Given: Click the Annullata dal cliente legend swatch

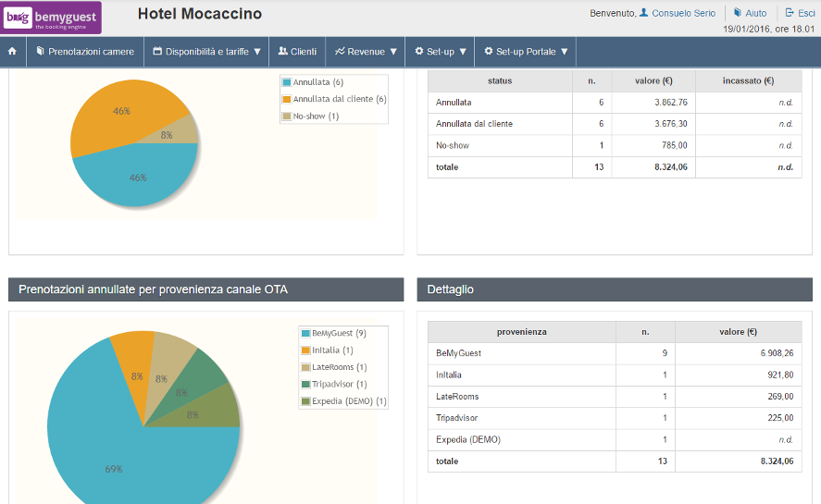Looking at the screenshot, I should pos(287,99).
